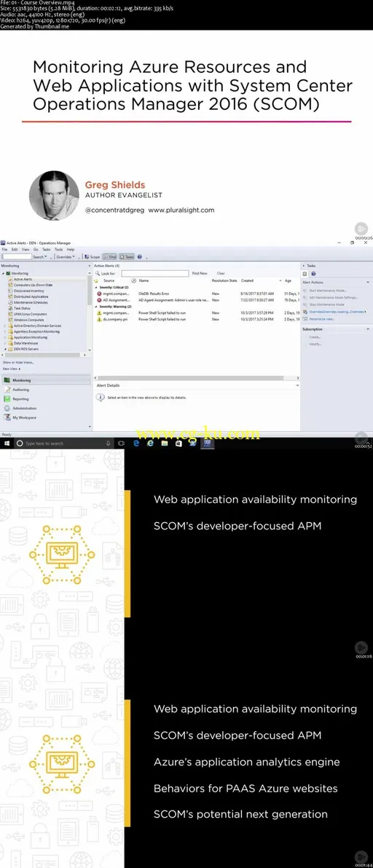The image size is (373, 868).
Task: Select Task Status view
Action: pos(22,308)
